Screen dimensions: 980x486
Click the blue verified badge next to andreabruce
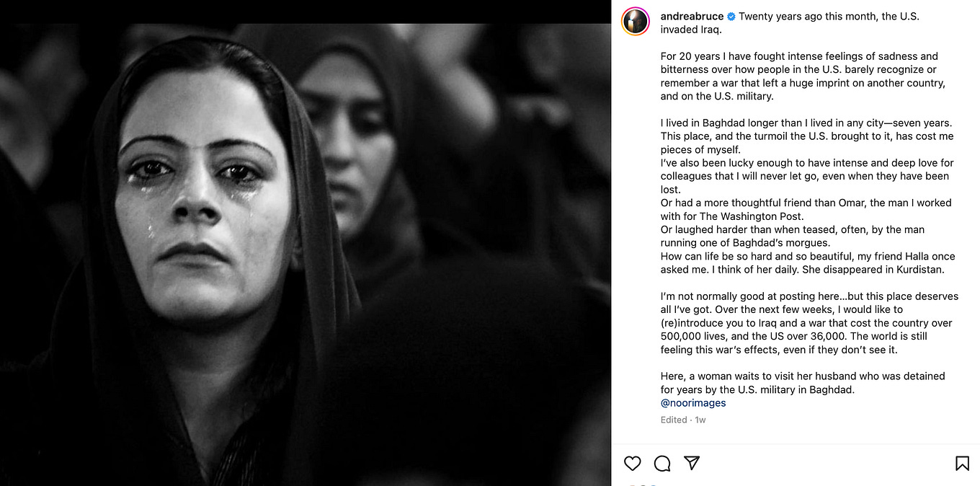point(731,17)
